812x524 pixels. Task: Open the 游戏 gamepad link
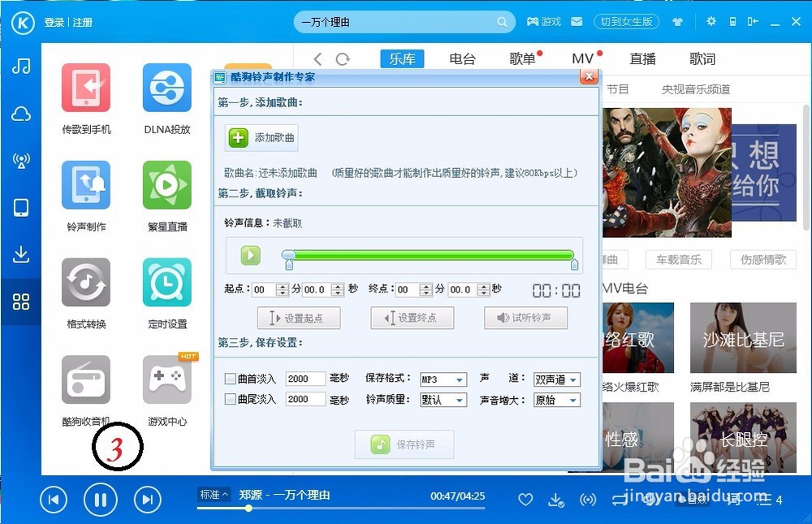pyautogui.click(x=544, y=22)
